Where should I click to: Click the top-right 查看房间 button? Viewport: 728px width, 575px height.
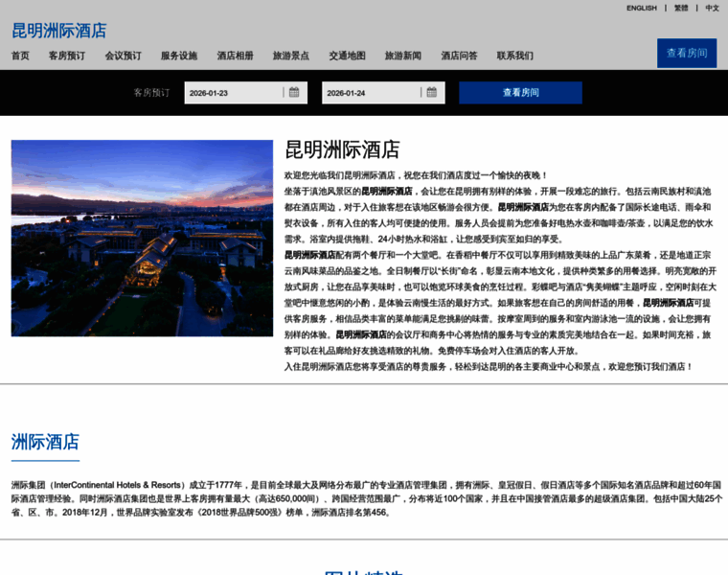coord(686,54)
